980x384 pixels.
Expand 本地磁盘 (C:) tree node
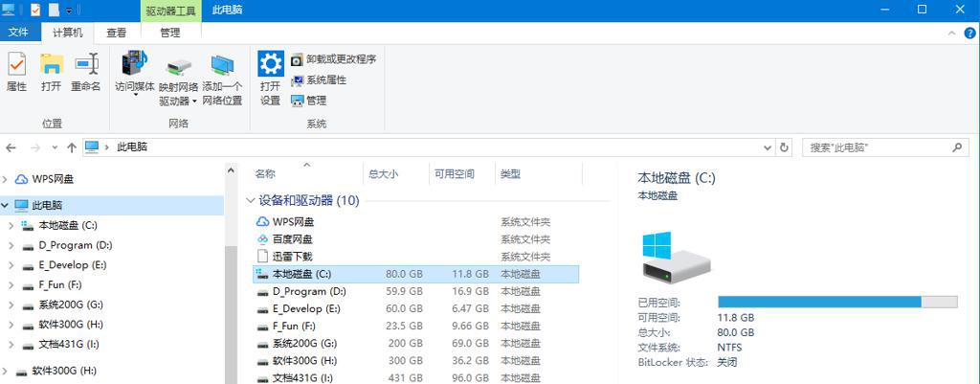coord(11,226)
